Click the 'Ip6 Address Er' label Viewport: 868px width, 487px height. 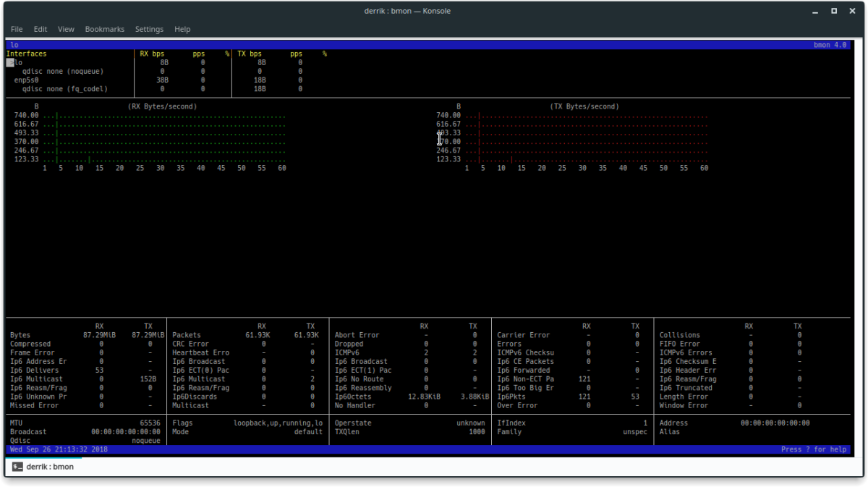38,361
